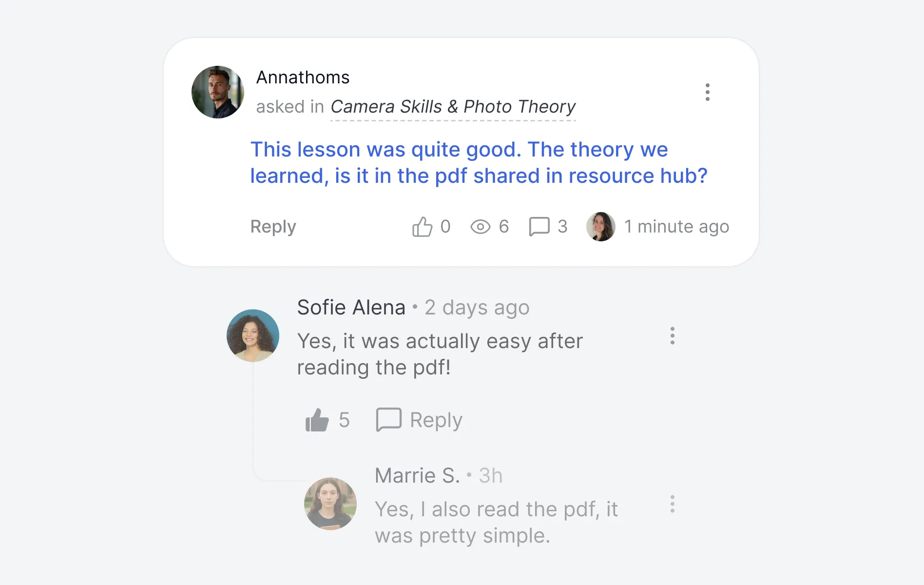Click the Sofie Alena name
The height and width of the screenshot is (585, 924).
(x=351, y=308)
